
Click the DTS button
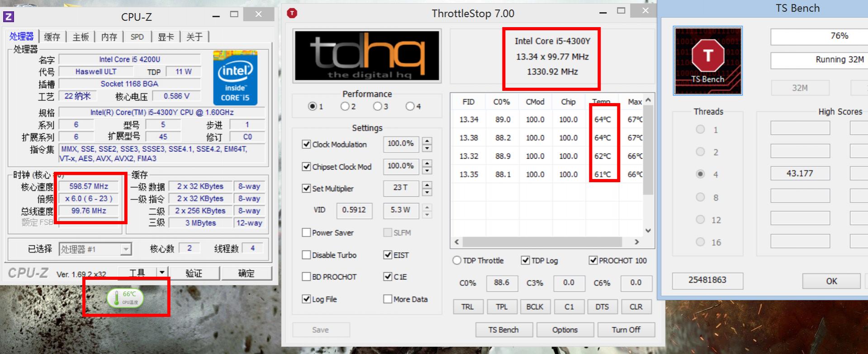click(x=602, y=307)
